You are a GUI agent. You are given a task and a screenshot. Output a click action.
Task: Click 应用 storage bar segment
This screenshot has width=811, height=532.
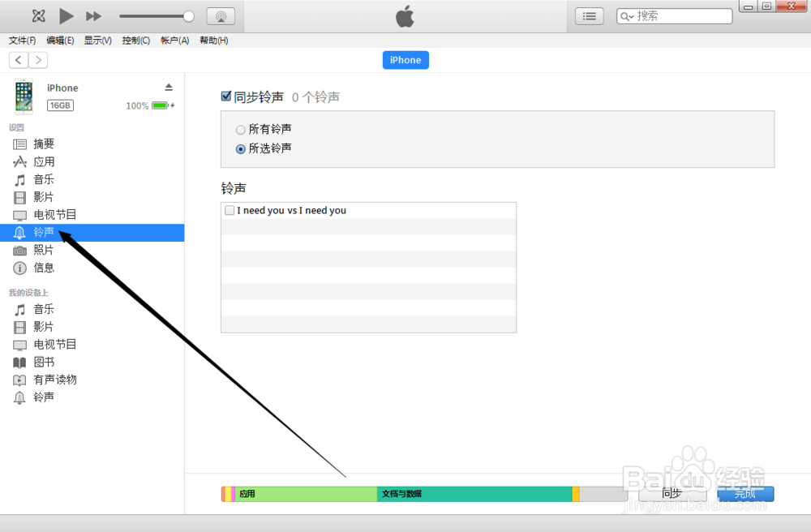[307, 494]
